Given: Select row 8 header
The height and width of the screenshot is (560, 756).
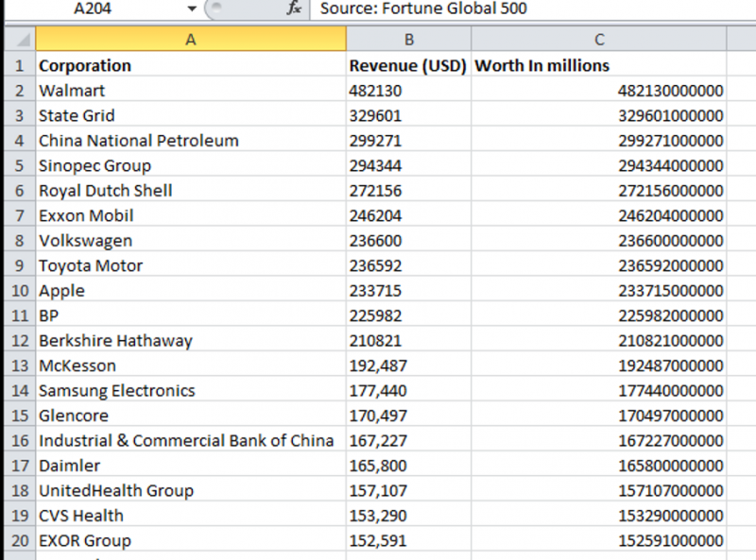Looking at the screenshot, I should pyautogui.click(x=20, y=241).
